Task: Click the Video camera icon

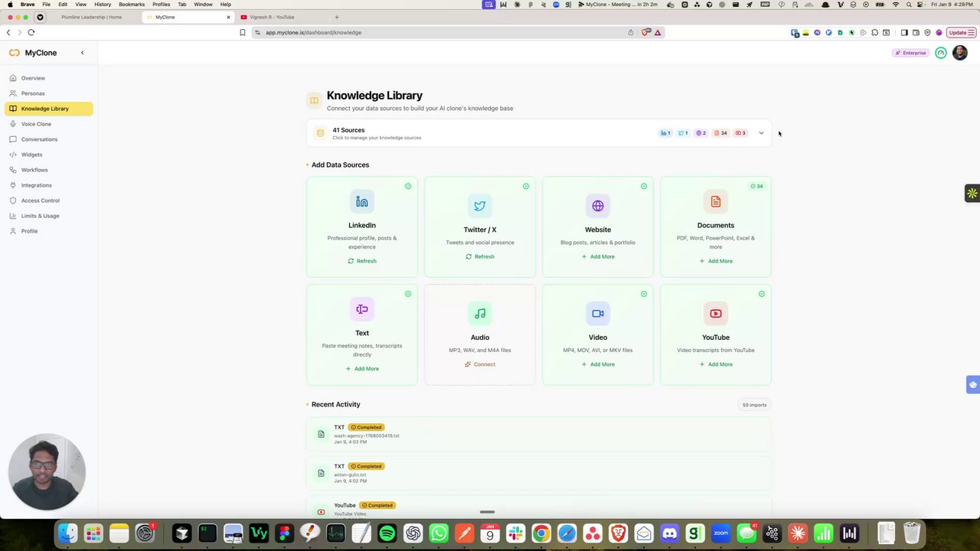Action: coord(598,314)
